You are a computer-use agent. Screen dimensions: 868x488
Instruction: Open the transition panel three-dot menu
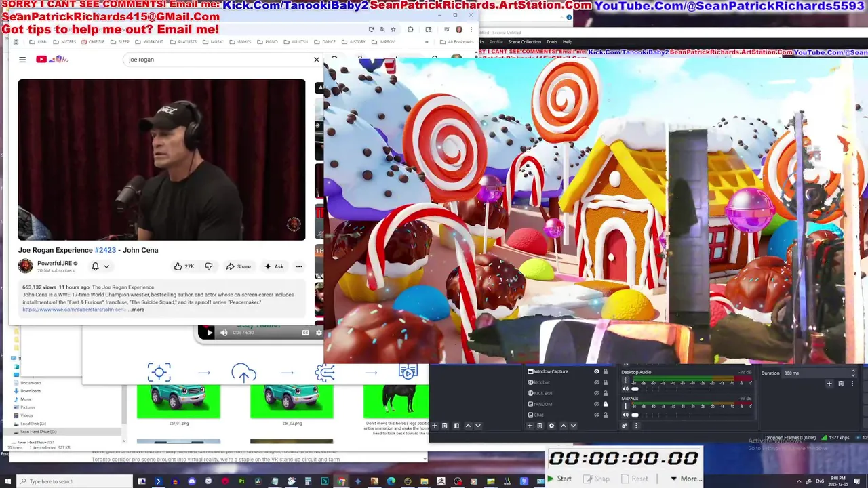click(852, 384)
